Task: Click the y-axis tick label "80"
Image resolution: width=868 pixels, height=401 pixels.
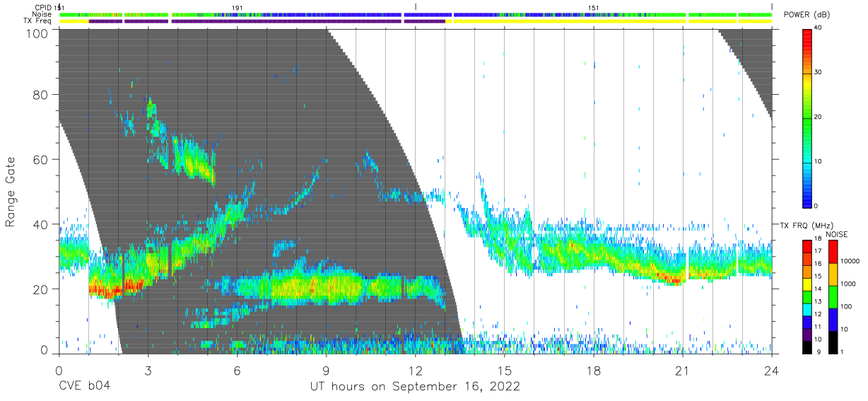Action: point(41,94)
